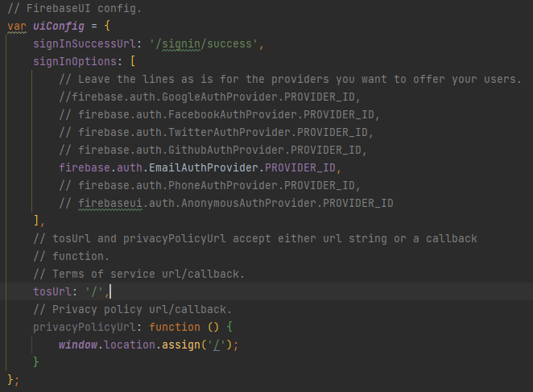Viewport: 533px width, 392px height.
Task: Click the 'privacyPolicyUrl' property key
Action: point(85,327)
